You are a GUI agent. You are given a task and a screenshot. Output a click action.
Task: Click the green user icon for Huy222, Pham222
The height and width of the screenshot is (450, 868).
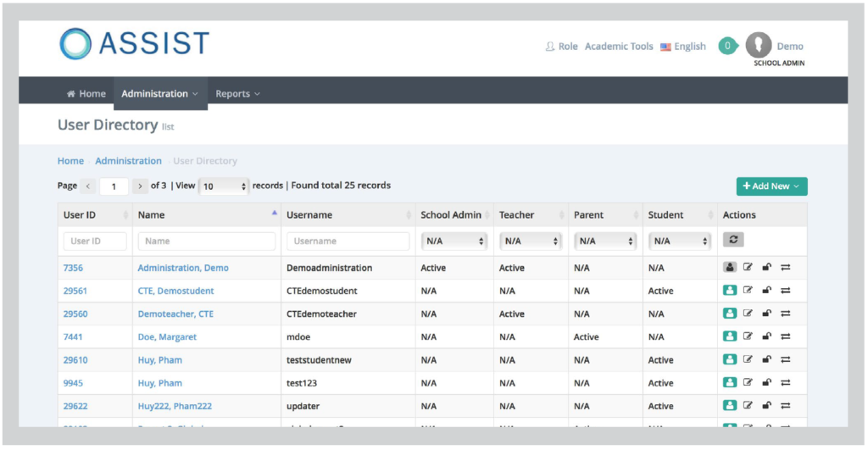coord(730,406)
